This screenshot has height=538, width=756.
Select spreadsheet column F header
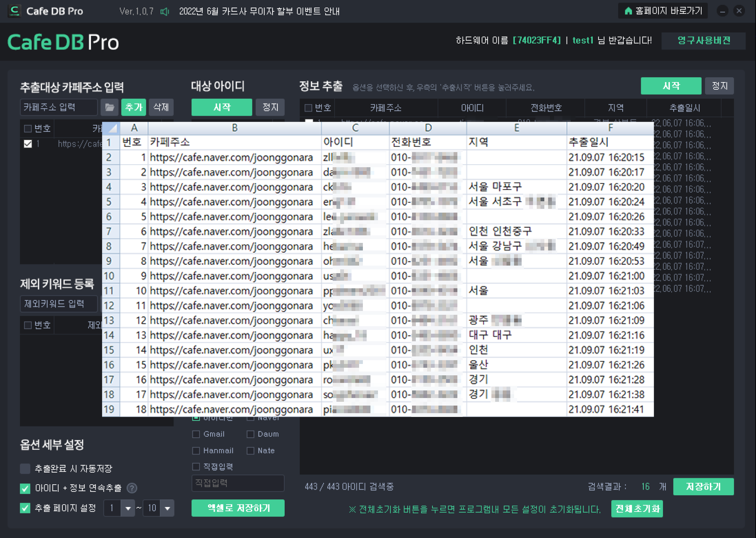click(x=610, y=128)
